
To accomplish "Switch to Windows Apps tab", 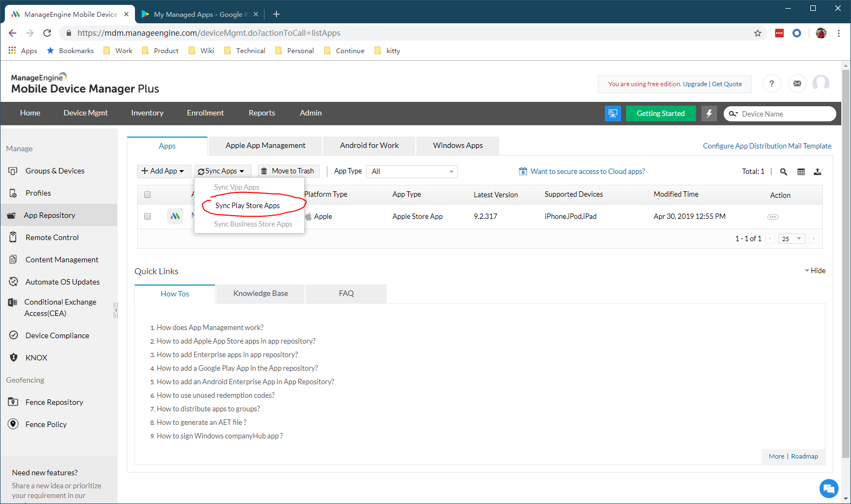I will tap(457, 145).
